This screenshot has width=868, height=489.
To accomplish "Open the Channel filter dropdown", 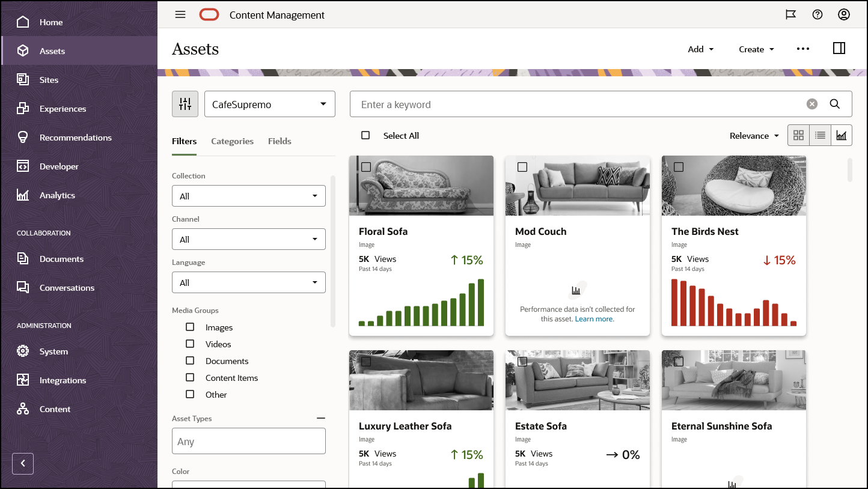I will tap(249, 239).
